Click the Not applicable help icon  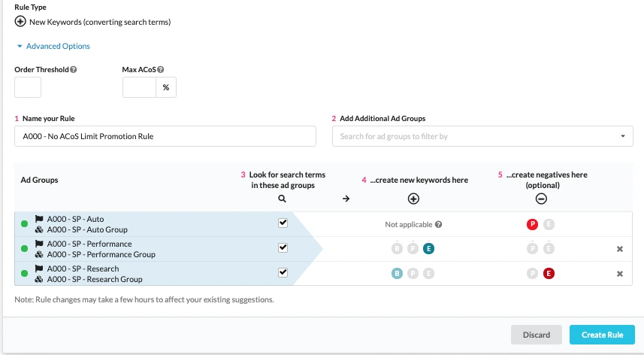pos(438,224)
